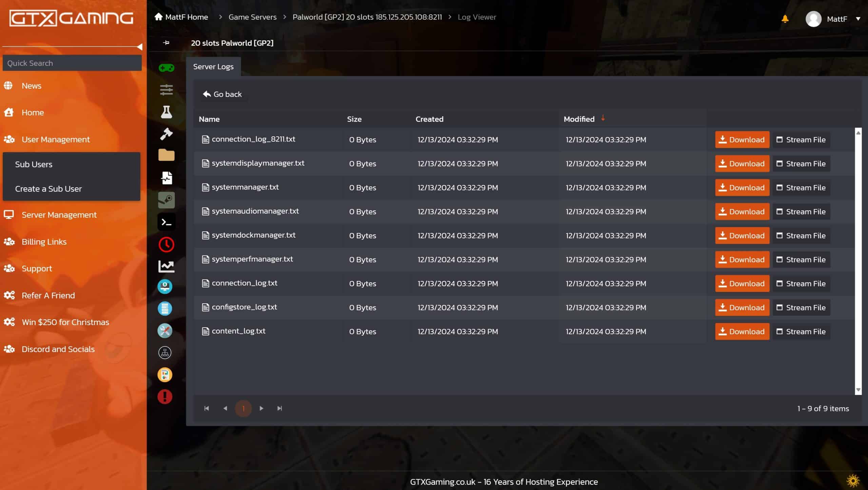
Task: Download the connection_log_8211.txt file
Action: tap(742, 139)
